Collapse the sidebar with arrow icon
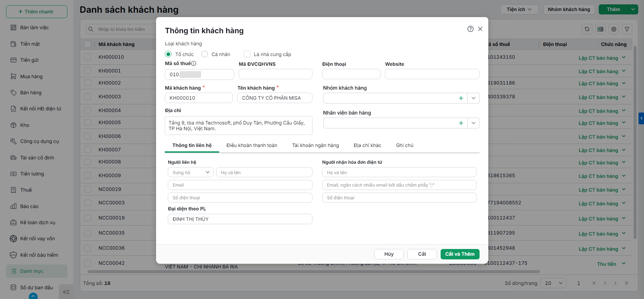 click(66, 292)
